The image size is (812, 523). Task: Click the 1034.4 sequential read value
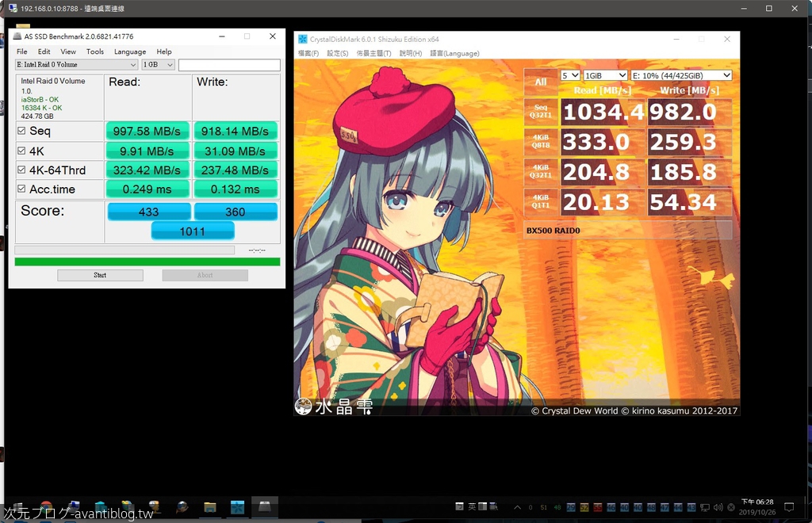603,112
